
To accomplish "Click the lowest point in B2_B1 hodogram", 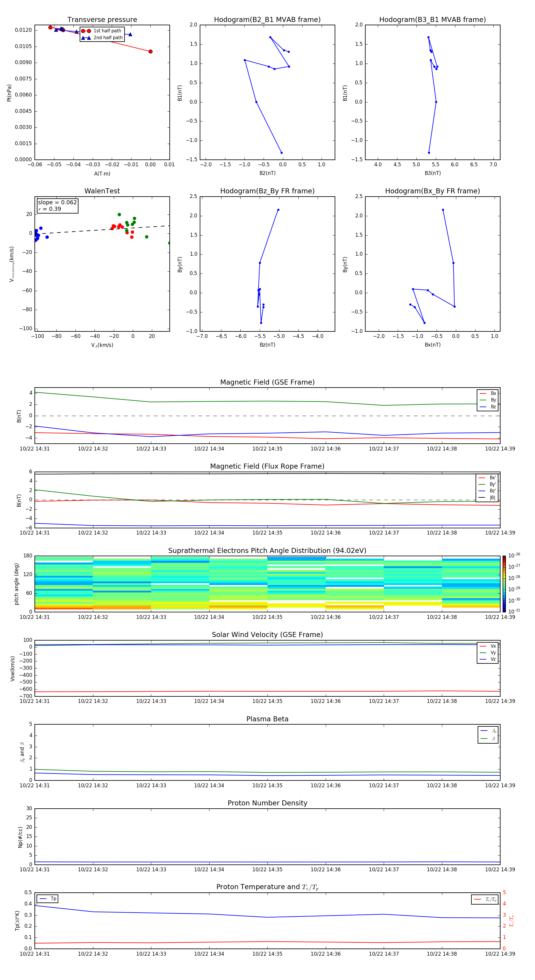I will pyautogui.click(x=281, y=153).
